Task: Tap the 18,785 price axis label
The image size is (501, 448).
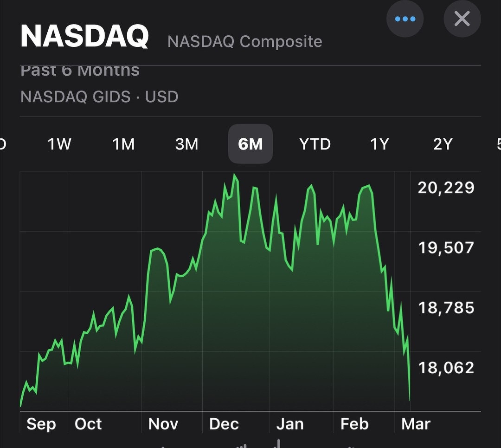Action: click(x=446, y=307)
